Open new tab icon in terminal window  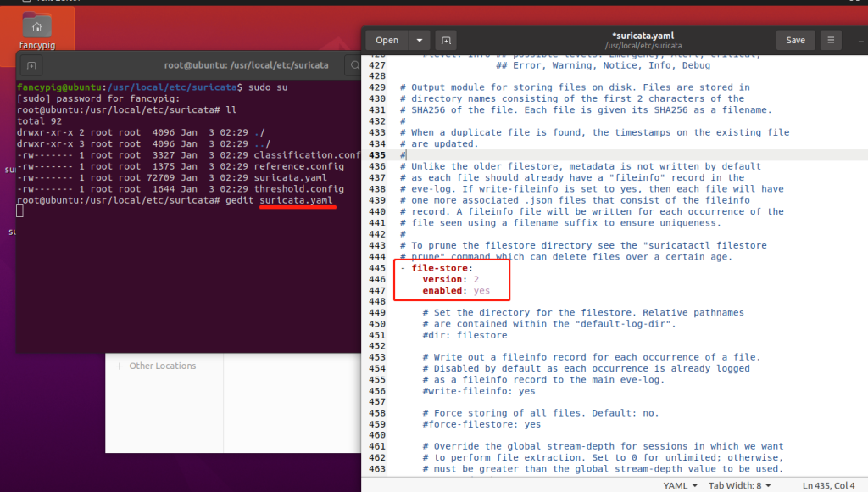click(31, 66)
